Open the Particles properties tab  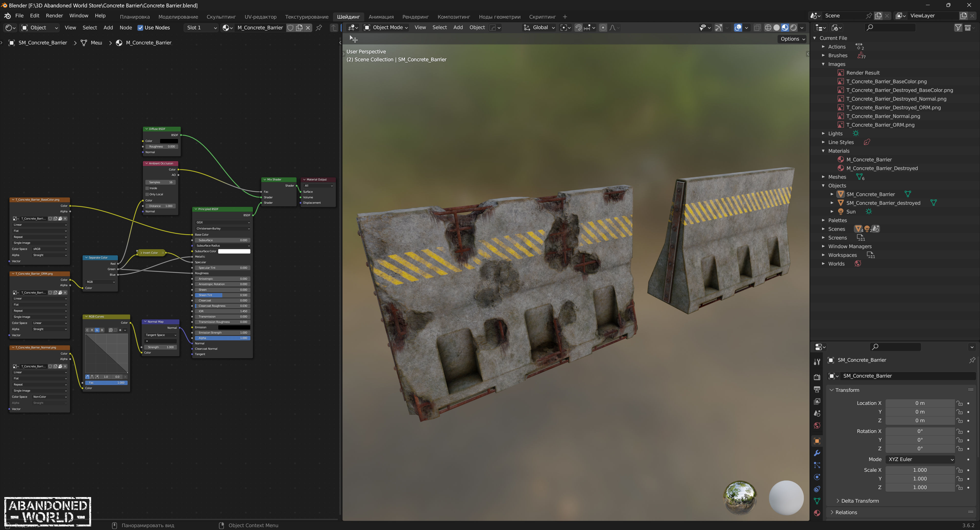pos(817,465)
